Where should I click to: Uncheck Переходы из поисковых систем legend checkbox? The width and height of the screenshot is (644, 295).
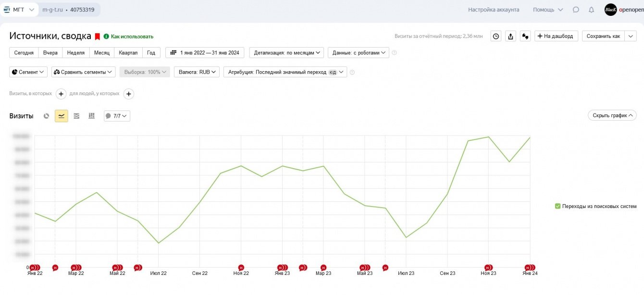[x=557, y=206]
